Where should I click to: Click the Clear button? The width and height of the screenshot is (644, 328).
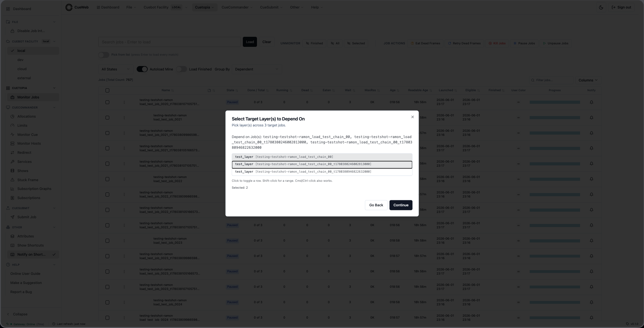tap(267, 42)
